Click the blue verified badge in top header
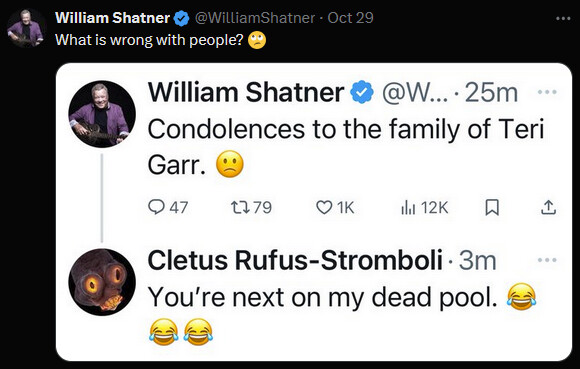The height and width of the screenshot is (369, 580). [181, 18]
